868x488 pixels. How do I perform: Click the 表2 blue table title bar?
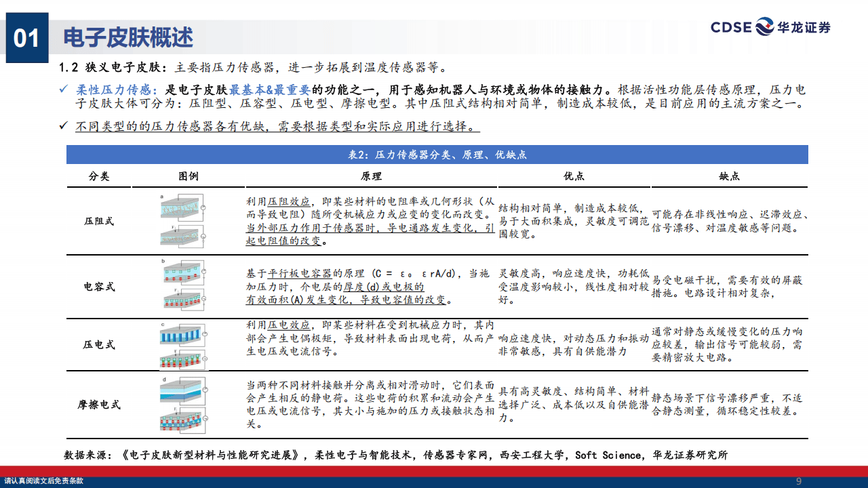(x=437, y=155)
